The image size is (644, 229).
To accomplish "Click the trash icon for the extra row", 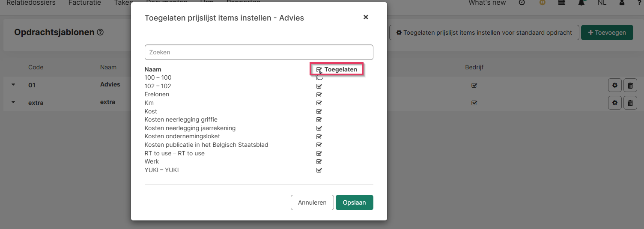I will pos(630,103).
